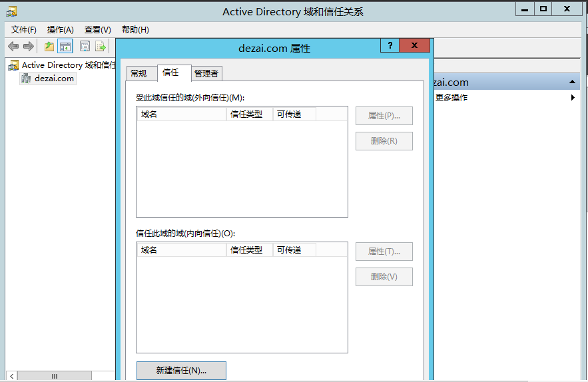Screen dimensions: 588x382
Task: Click the dialog help question mark button
Action: [390, 45]
